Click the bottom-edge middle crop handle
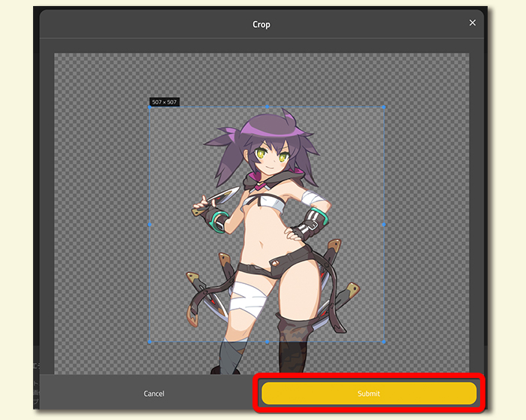Viewport: 526px width, 420px height. click(x=267, y=342)
